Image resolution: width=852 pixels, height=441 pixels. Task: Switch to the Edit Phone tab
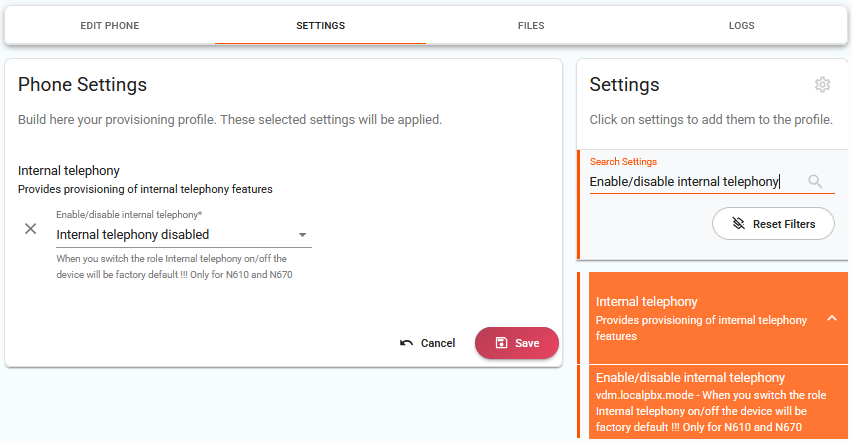point(110,25)
